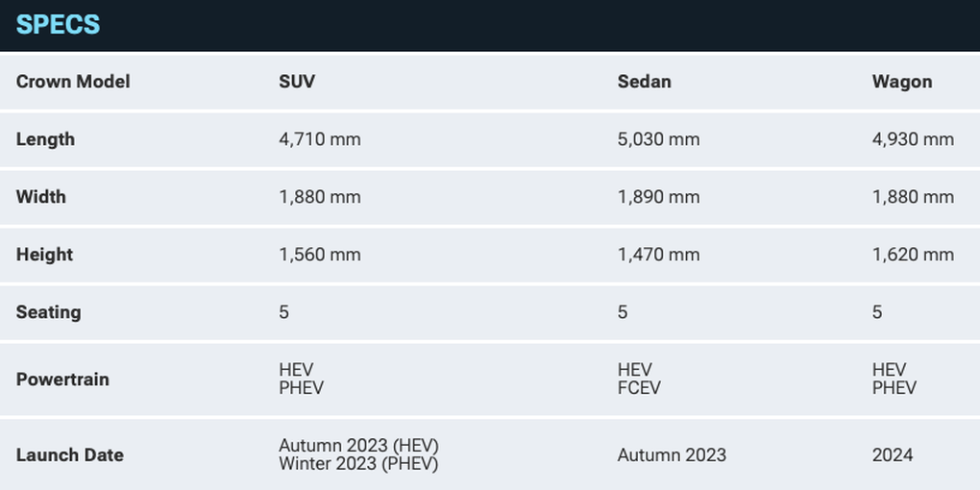The image size is (980, 490).
Task: Select the Launch Date row label
Action: [69, 455]
